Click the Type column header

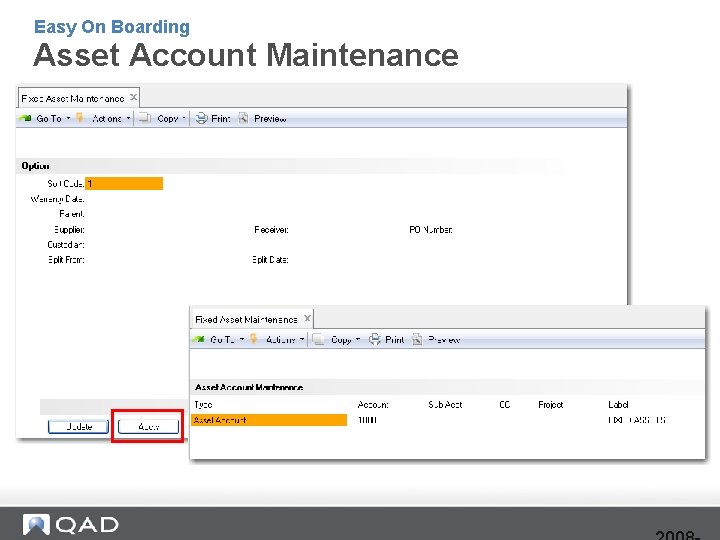point(203,405)
